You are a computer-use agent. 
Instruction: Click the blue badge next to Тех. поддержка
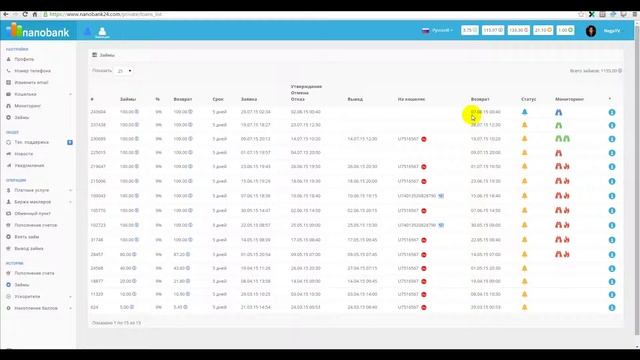tap(70, 142)
